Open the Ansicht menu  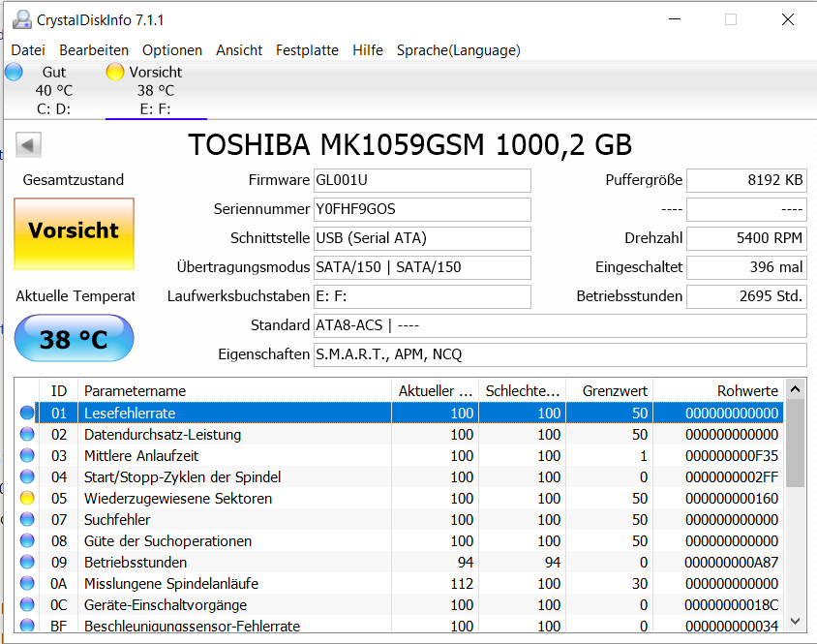239,50
